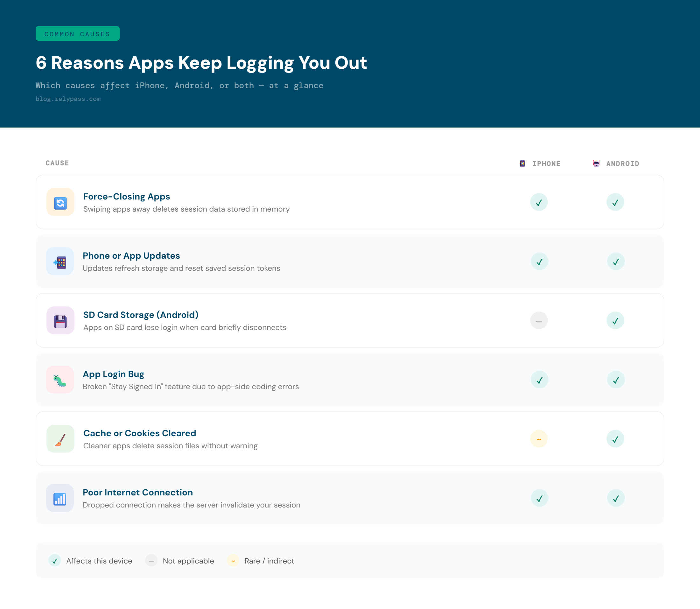The image size is (700, 609).
Task: Click the legend tilde beside Rare / indirect
Action: (x=233, y=560)
